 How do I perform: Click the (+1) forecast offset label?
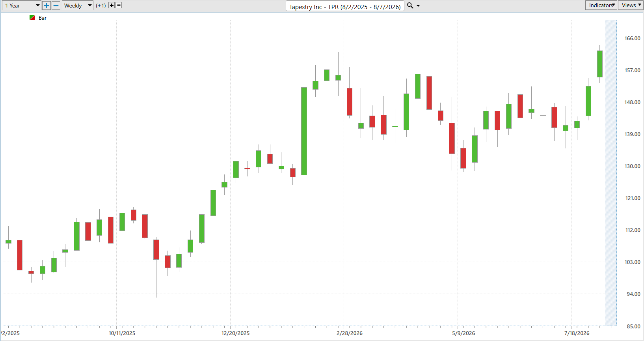(x=101, y=6)
